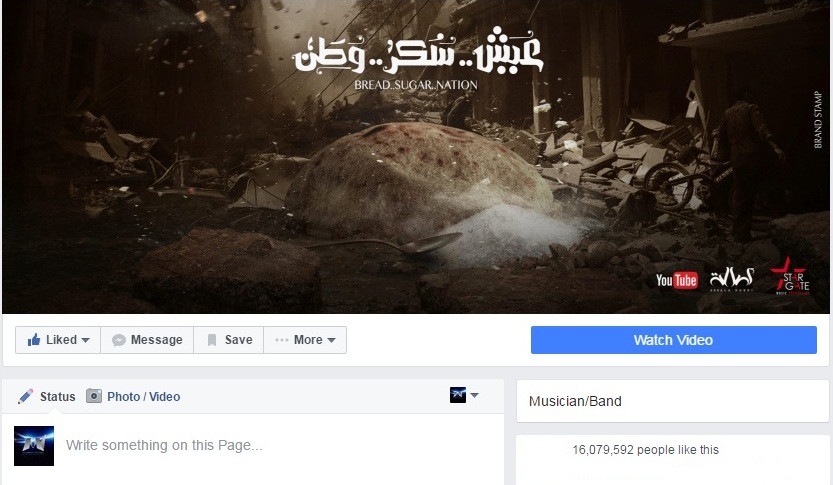This screenshot has height=485, width=833.
Task: Click the camera Photo / Video icon
Action: click(x=94, y=396)
